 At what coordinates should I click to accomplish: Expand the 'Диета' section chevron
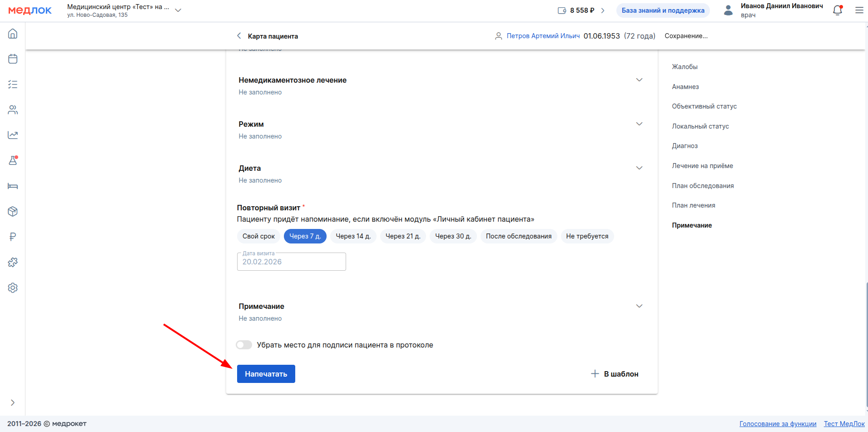pyautogui.click(x=639, y=168)
